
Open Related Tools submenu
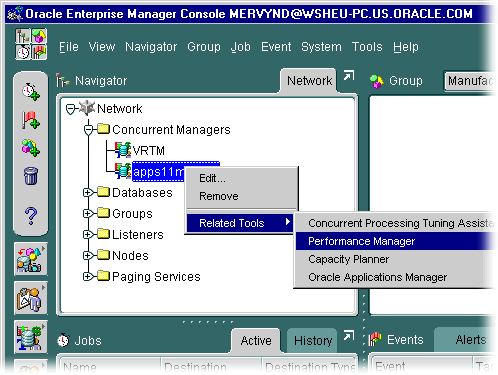point(240,223)
